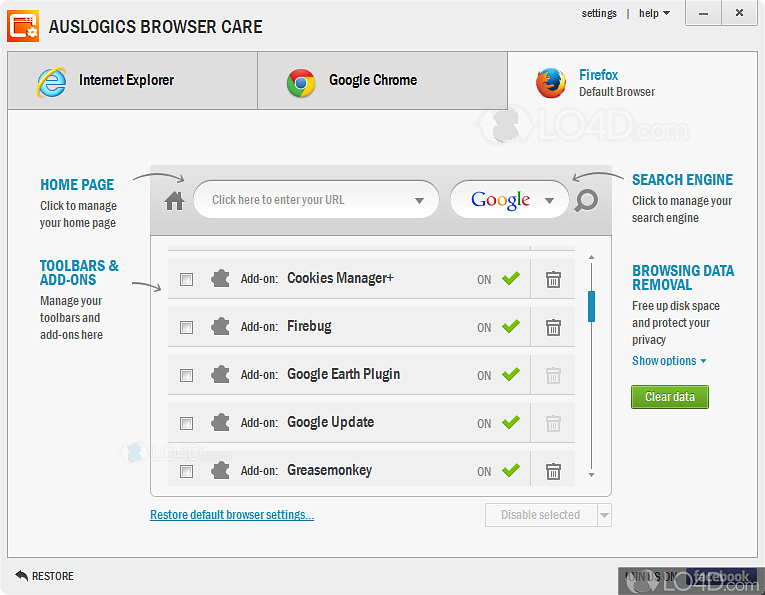Click the home page house icon
The width and height of the screenshot is (765, 595).
point(174,200)
